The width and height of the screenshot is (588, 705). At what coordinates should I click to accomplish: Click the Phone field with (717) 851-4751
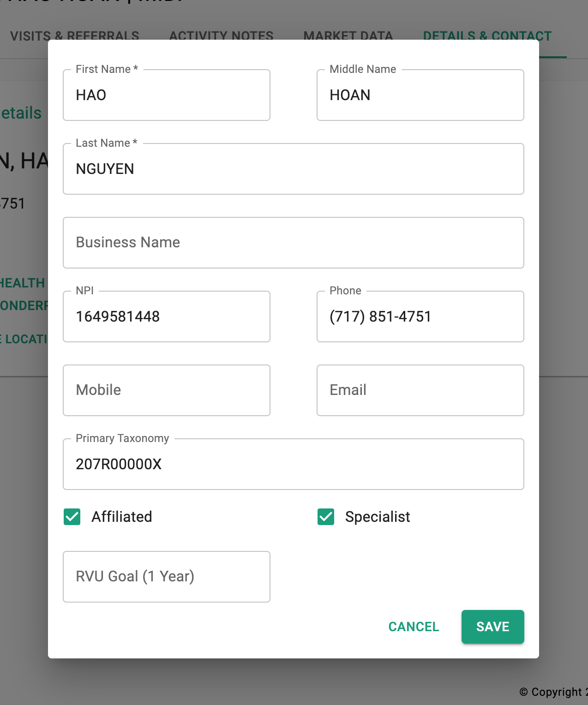pyautogui.click(x=420, y=317)
